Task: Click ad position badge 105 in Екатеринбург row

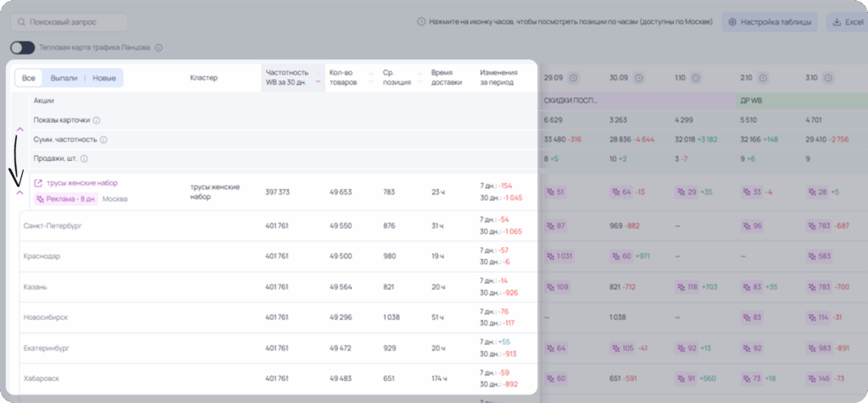Action: [x=623, y=348]
